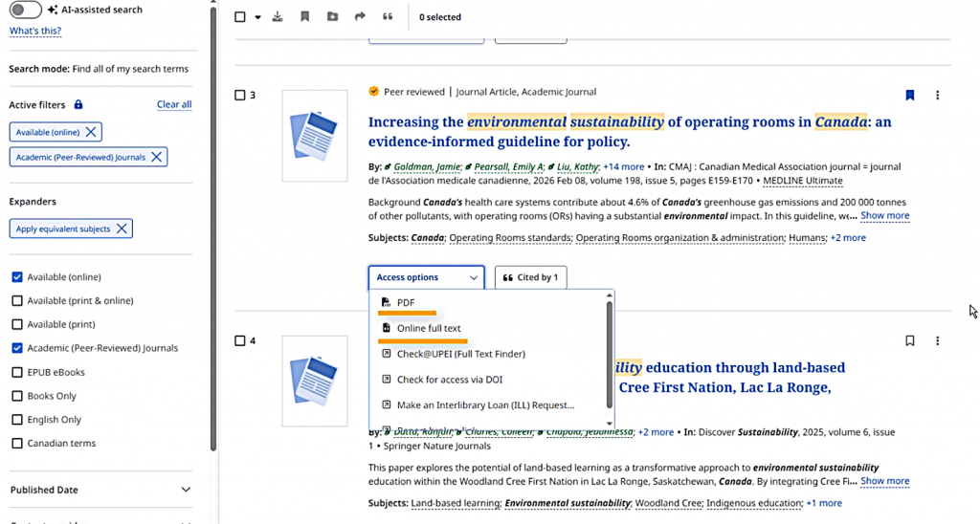Click author Goldman, Jamie
The height and width of the screenshot is (524, 980).
426,166
